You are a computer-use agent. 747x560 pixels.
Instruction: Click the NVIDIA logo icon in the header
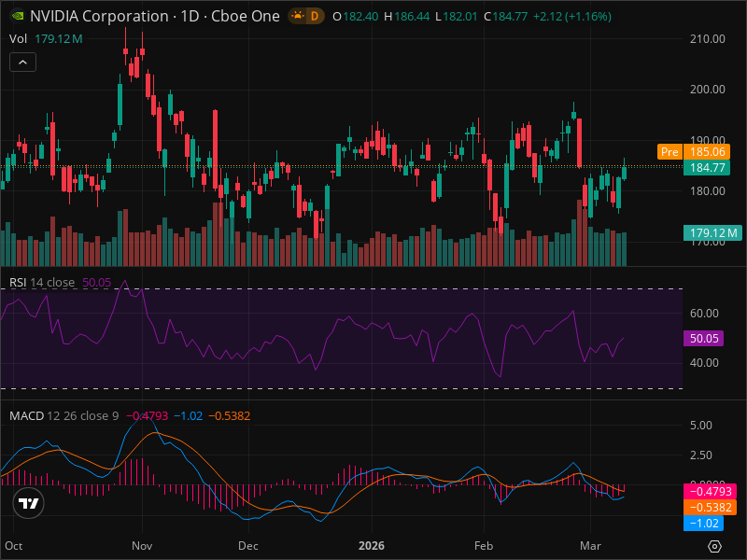[18, 16]
